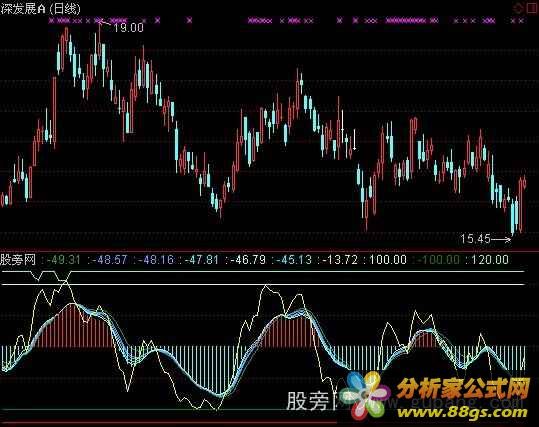Image resolution: width=539 pixels, height=427 pixels.
Task: Select the -49.31 indicator value
Action: (x=63, y=260)
